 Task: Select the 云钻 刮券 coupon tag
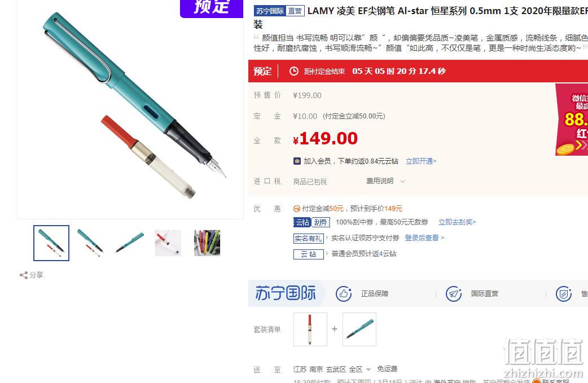coord(311,222)
